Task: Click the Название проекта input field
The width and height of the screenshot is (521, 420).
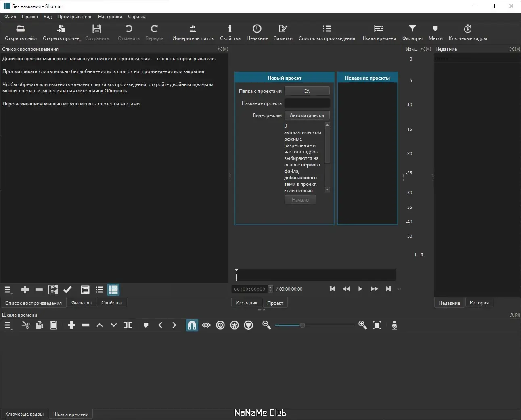Action: click(307, 103)
